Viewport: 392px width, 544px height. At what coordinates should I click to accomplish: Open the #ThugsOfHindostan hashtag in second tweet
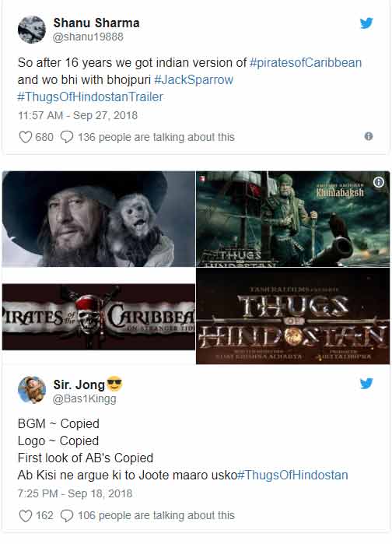coord(292,475)
